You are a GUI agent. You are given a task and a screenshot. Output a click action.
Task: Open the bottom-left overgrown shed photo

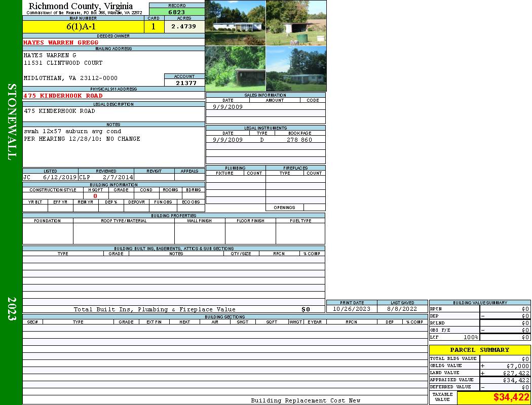[x=235, y=68]
